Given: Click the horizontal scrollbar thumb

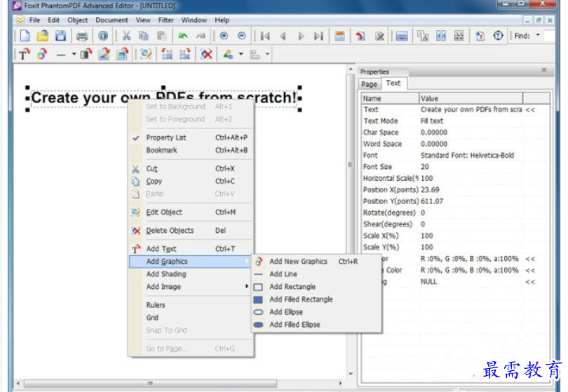Looking at the screenshot, I should click(151, 384).
